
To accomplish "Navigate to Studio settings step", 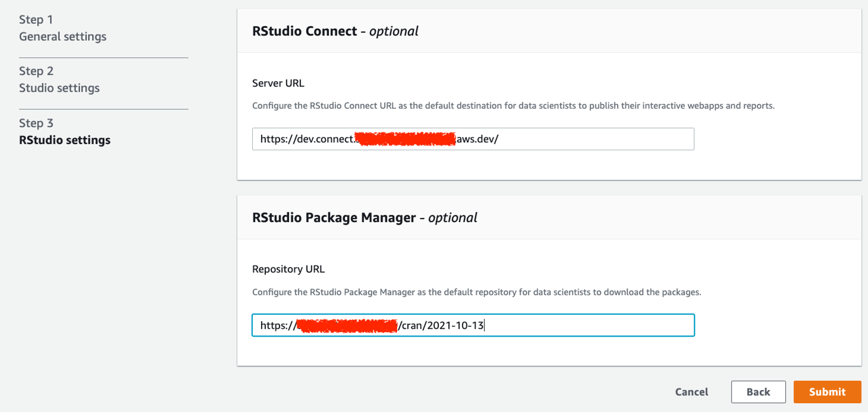I will (x=59, y=88).
